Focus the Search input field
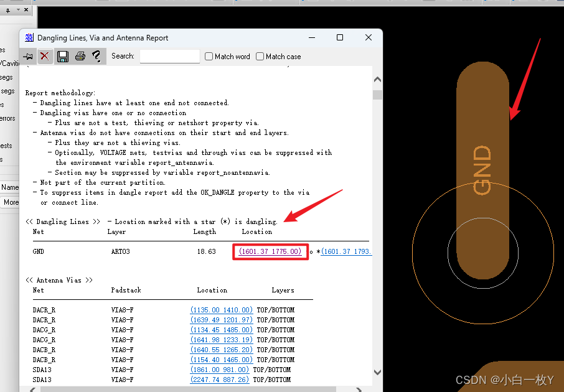The width and height of the screenshot is (564, 392). pyautogui.click(x=170, y=57)
